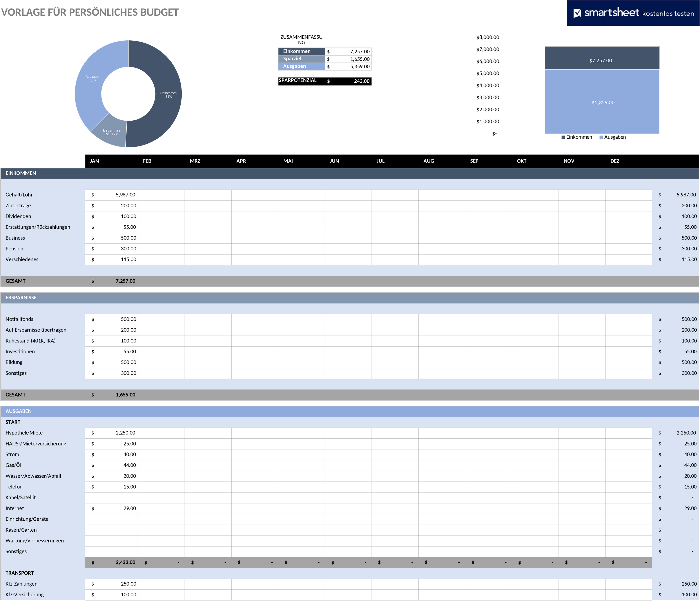
Task: Select the Zinserträge January cell 200.00
Action: 111,206
